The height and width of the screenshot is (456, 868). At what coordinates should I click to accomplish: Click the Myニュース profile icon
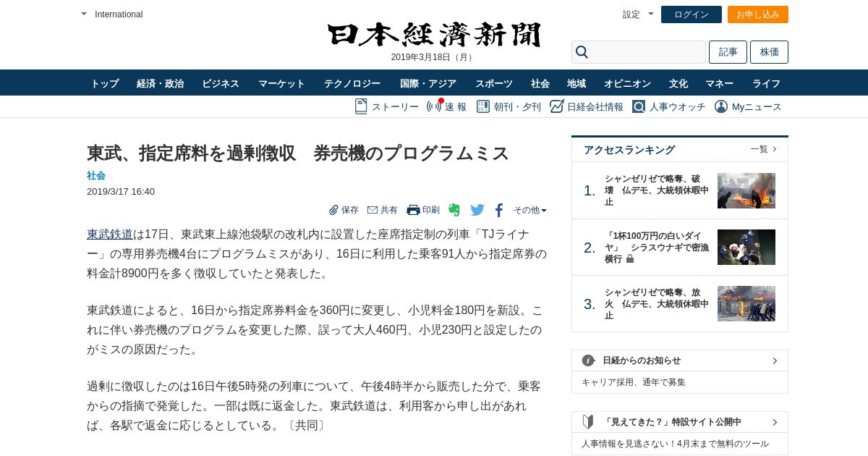pos(721,106)
